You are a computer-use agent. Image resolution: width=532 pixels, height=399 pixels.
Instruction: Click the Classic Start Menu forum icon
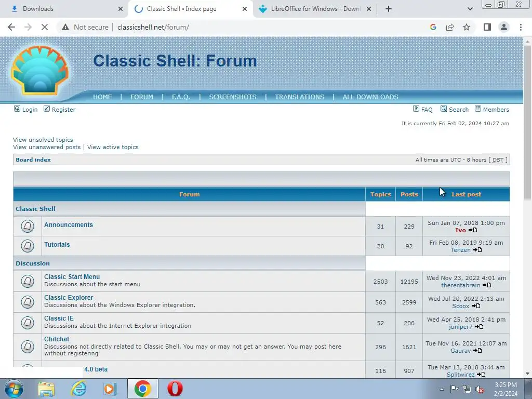click(28, 281)
